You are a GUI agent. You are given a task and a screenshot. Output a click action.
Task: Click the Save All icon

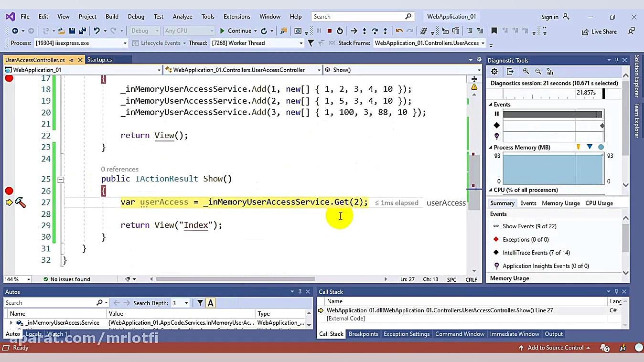point(82,31)
